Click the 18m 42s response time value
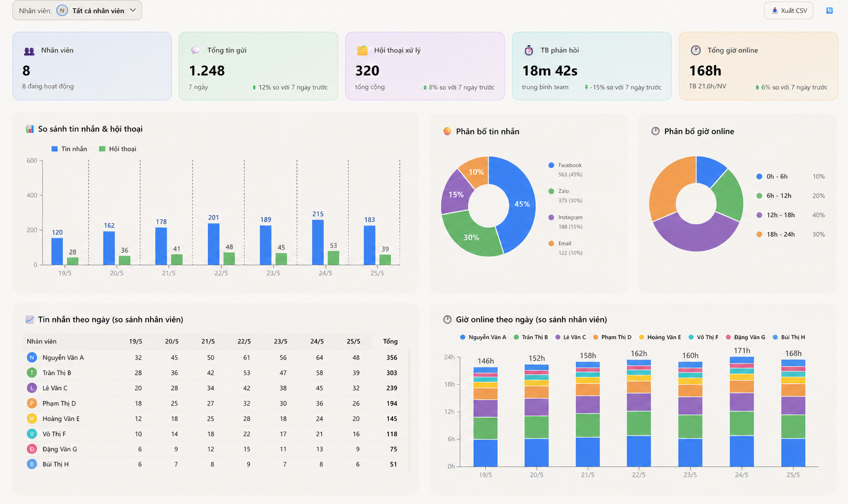Image resolution: width=848 pixels, height=504 pixels. click(x=550, y=71)
